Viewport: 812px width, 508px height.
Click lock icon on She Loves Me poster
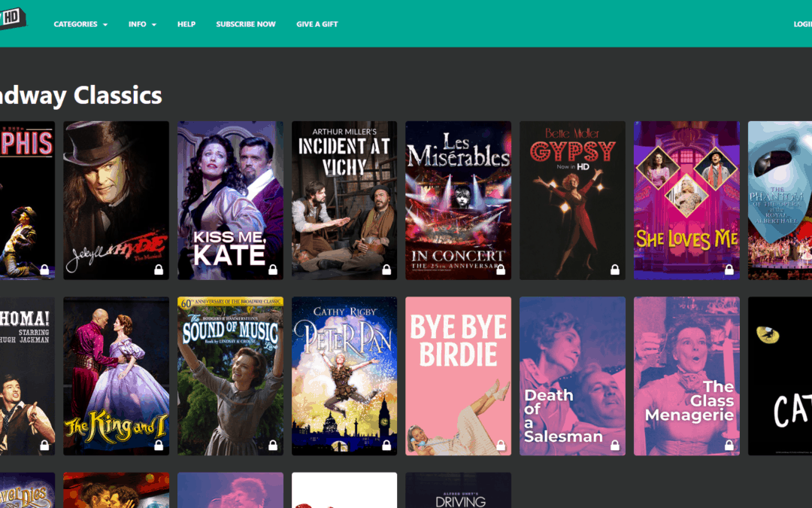[x=729, y=269]
